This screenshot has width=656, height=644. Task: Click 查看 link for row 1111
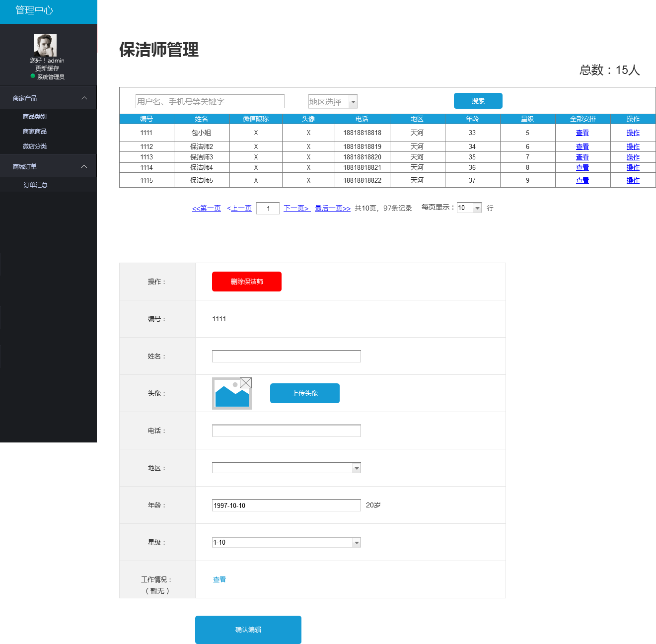tap(583, 133)
